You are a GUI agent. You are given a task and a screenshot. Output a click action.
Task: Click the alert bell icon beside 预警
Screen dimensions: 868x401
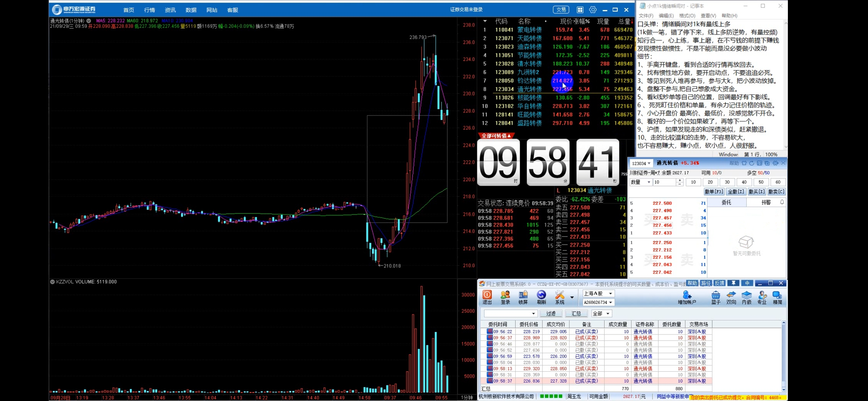(x=782, y=202)
